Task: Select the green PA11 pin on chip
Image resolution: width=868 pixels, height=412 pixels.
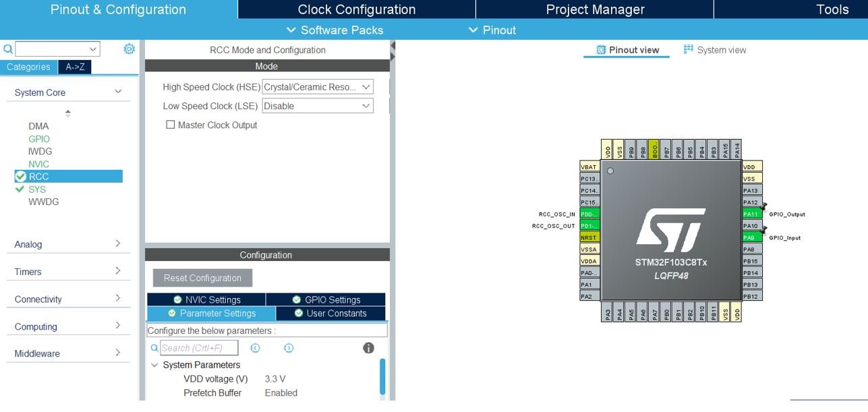Action: tap(752, 214)
